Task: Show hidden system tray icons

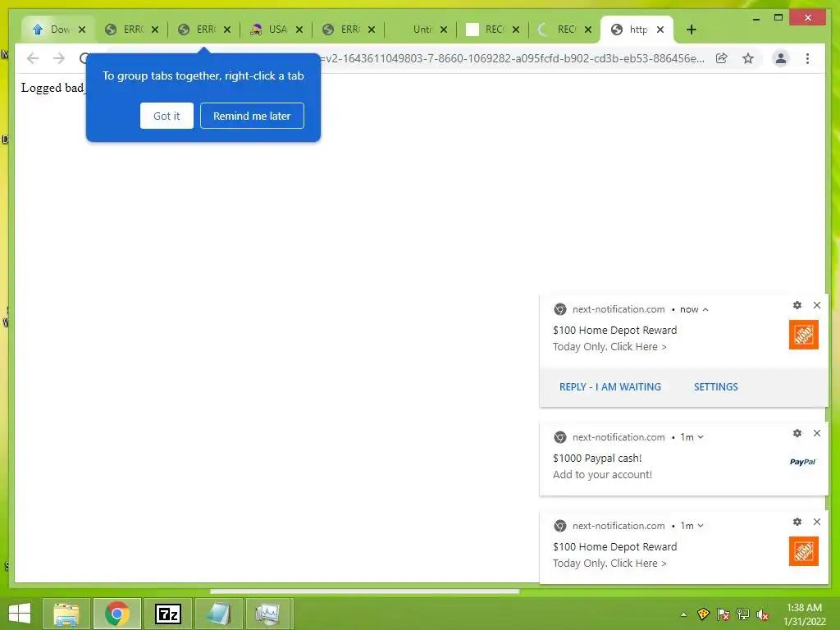Action: pyautogui.click(x=683, y=614)
